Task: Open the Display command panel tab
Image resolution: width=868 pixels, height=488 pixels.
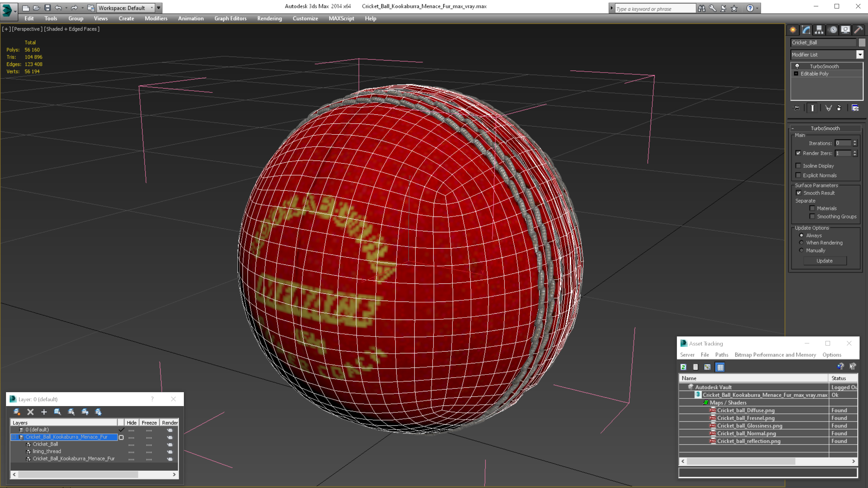Action: 845,30
